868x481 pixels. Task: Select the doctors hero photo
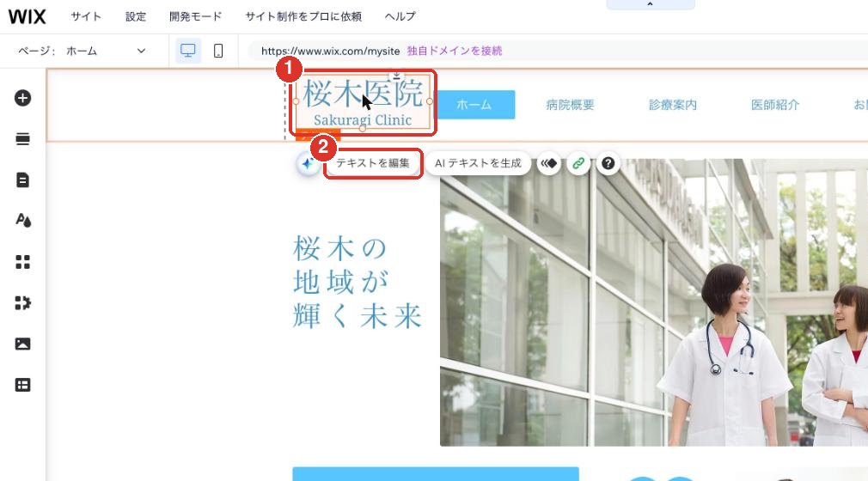click(654, 302)
